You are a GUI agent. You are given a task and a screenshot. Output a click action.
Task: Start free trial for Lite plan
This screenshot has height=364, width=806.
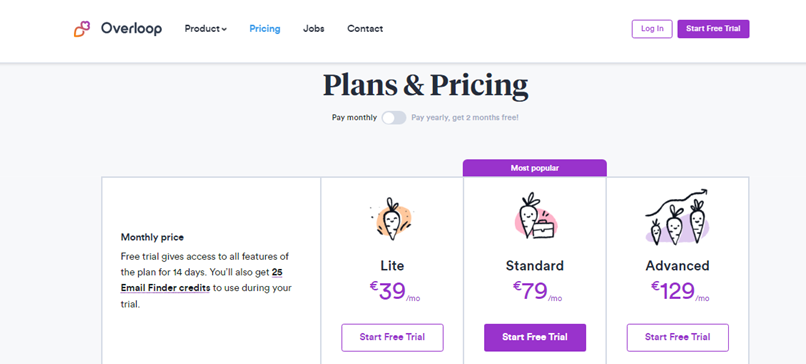392,337
